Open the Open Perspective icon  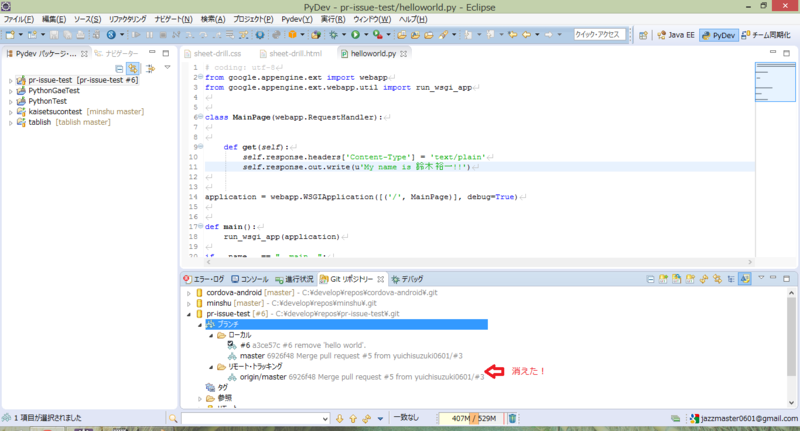(643, 35)
